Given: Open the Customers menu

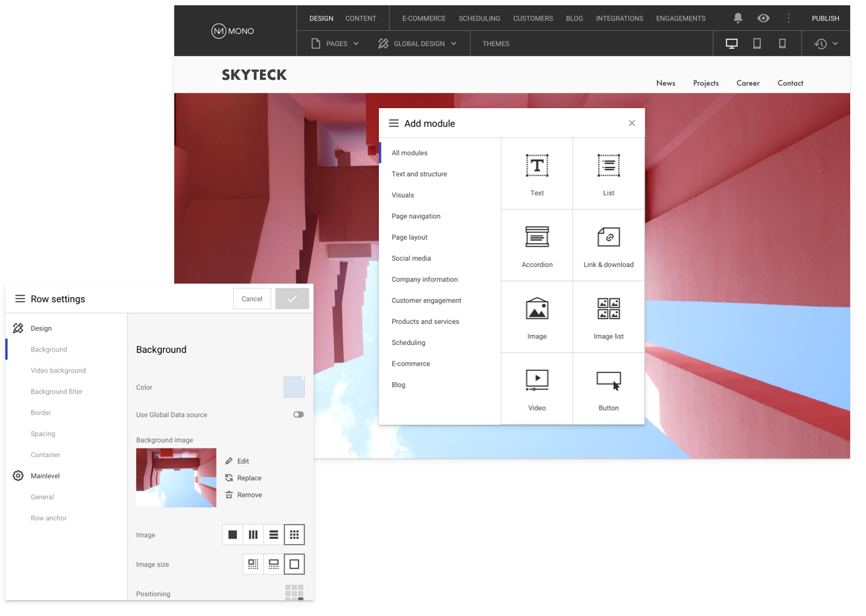Looking at the screenshot, I should coord(533,18).
